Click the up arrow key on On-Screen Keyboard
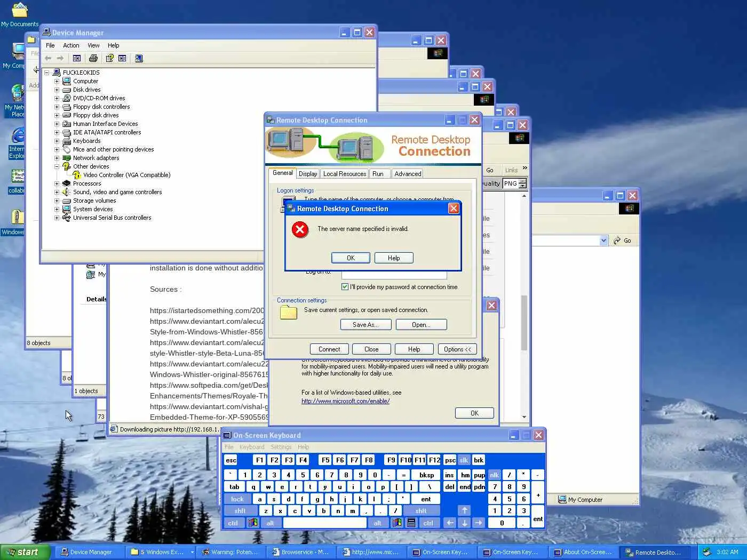The image size is (747, 560). point(464,510)
